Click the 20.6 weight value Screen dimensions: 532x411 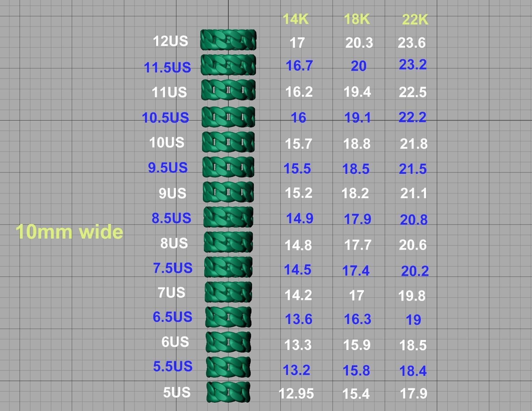[413, 245]
